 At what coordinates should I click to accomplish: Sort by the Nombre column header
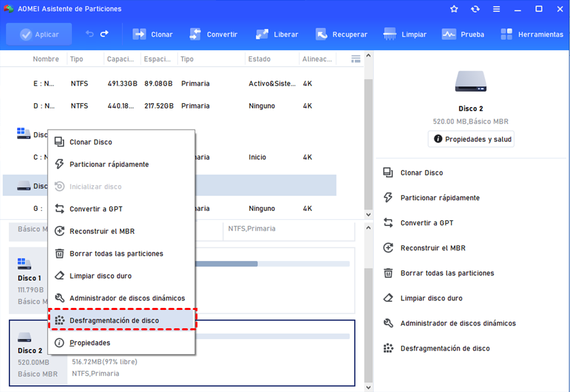[46, 59]
